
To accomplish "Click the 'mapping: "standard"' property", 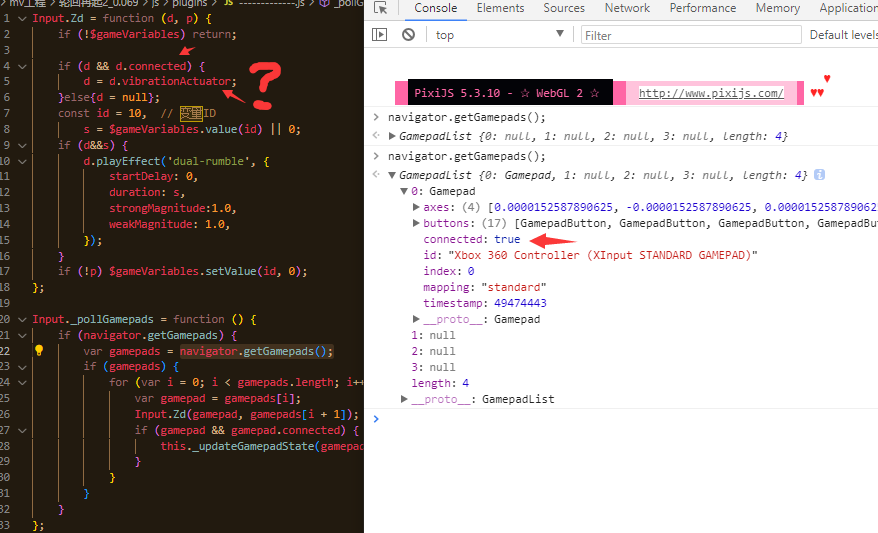I will [x=485, y=287].
